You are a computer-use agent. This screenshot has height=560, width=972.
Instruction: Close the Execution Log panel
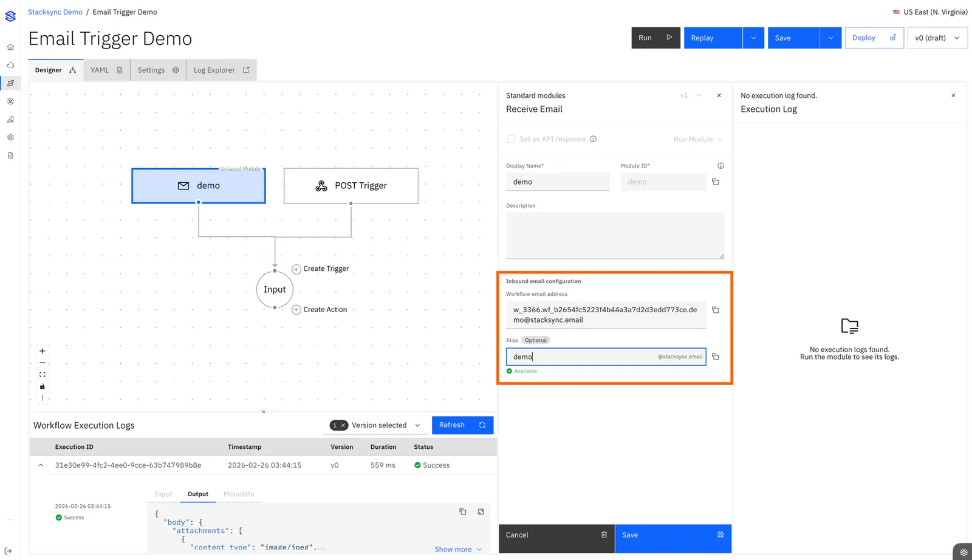point(953,95)
